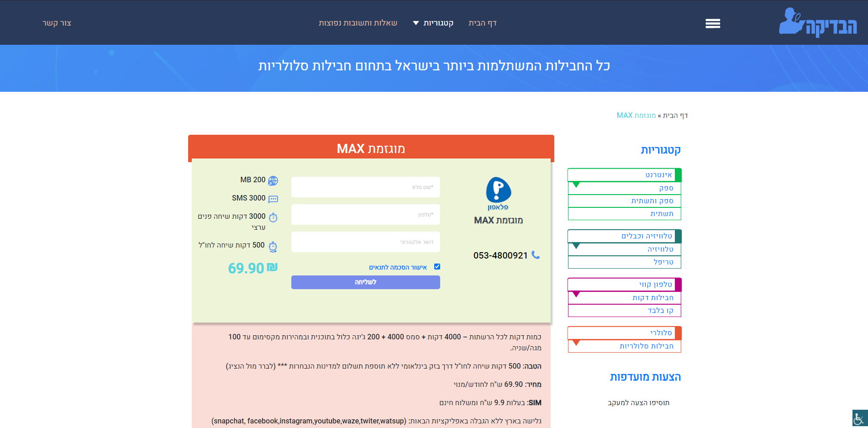This screenshot has width=868, height=428.
Task: Collapse the אינטרנט category arrow
Action: tap(576, 185)
